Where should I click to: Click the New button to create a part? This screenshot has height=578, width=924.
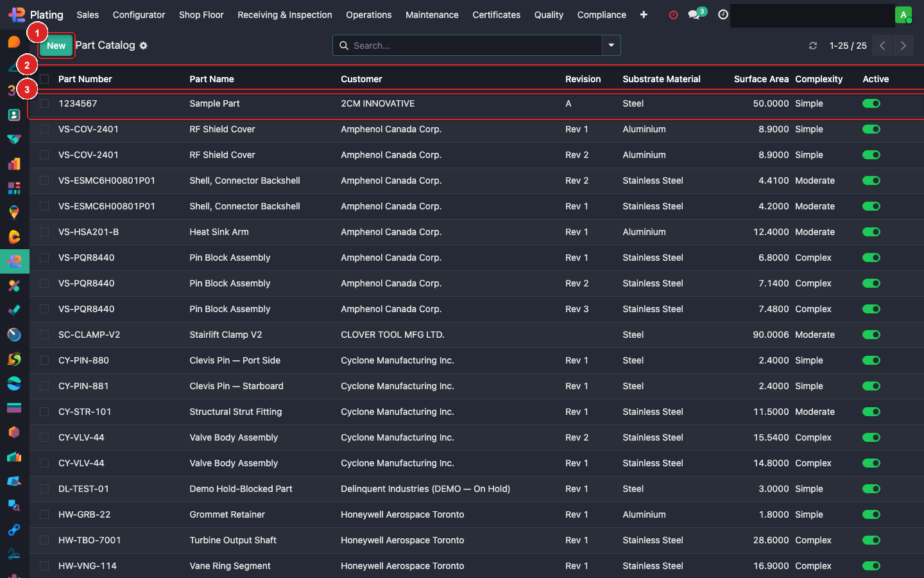pos(56,46)
